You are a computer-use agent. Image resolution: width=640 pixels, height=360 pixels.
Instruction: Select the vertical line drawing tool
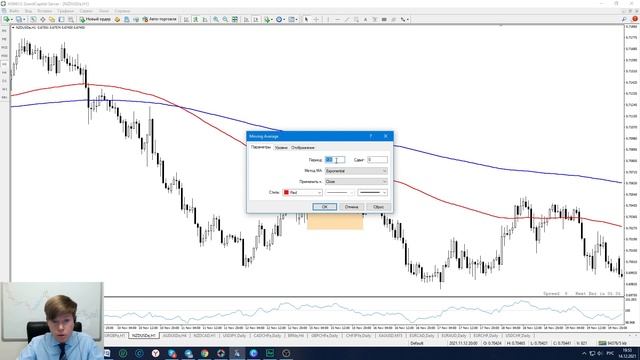click(x=328, y=19)
